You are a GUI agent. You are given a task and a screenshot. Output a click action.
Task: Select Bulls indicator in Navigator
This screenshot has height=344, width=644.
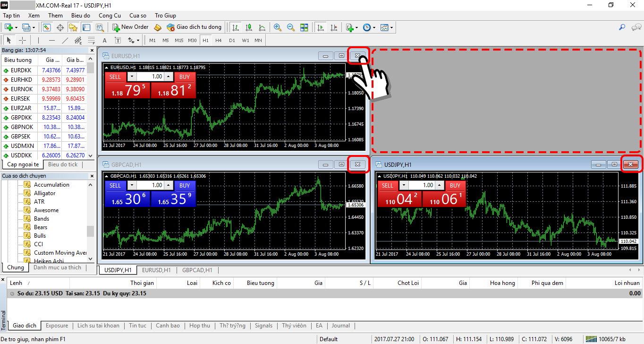click(40, 236)
